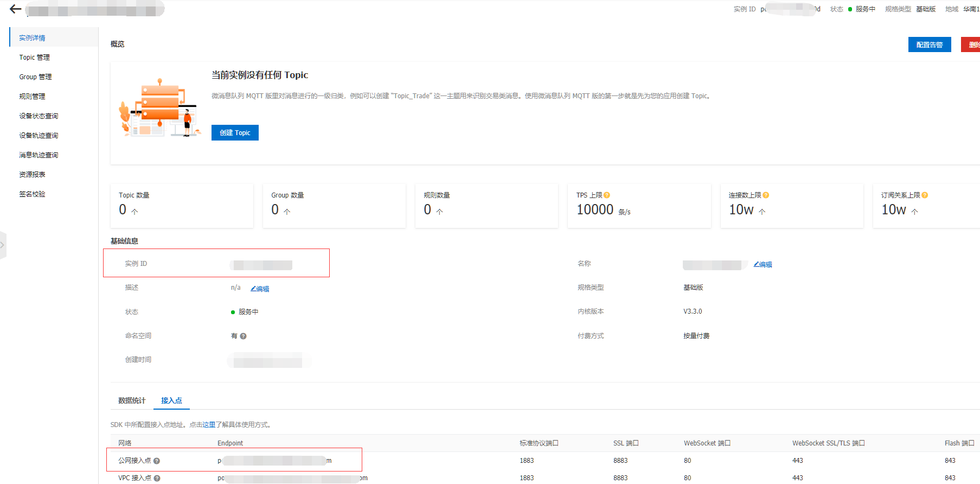Open 设备状态查询 in sidebar
Image resolution: width=980 pixels, height=484 pixels.
(x=39, y=116)
